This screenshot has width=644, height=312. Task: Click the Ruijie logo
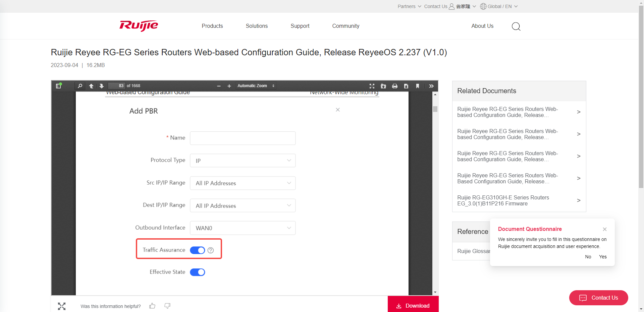point(139,26)
